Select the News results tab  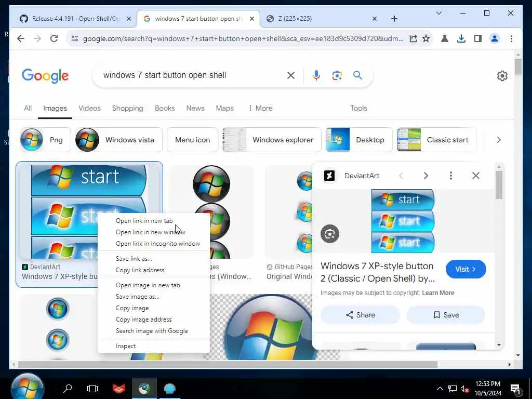point(195,108)
